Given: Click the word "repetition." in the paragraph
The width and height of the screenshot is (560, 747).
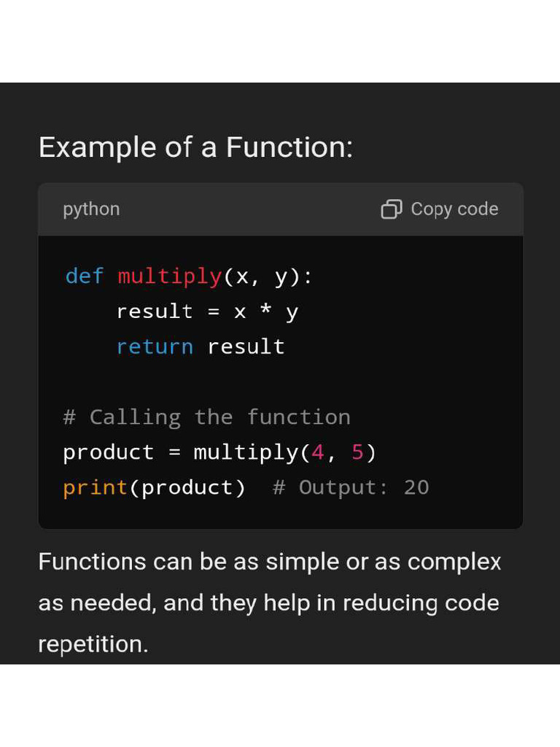Looking at the screenshot, I should pyautogui.click(x=93, y=644).
